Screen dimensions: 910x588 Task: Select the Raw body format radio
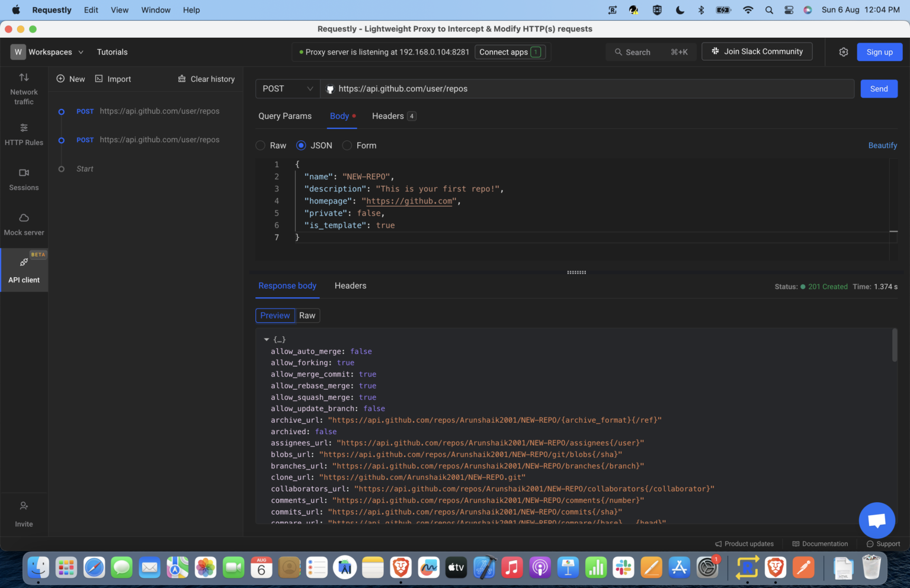pos(261,145)
